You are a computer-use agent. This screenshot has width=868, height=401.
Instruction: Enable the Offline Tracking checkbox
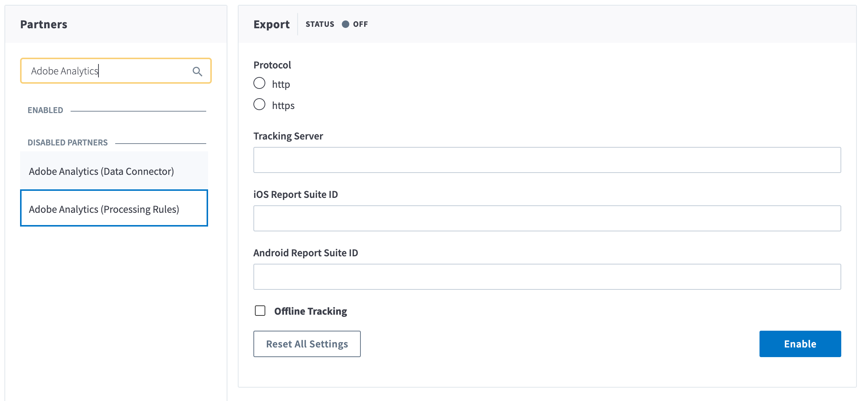260,311
